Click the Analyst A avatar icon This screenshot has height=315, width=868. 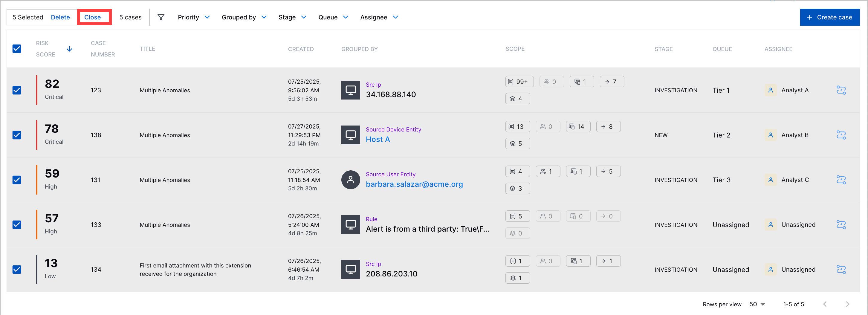[770, 90]
